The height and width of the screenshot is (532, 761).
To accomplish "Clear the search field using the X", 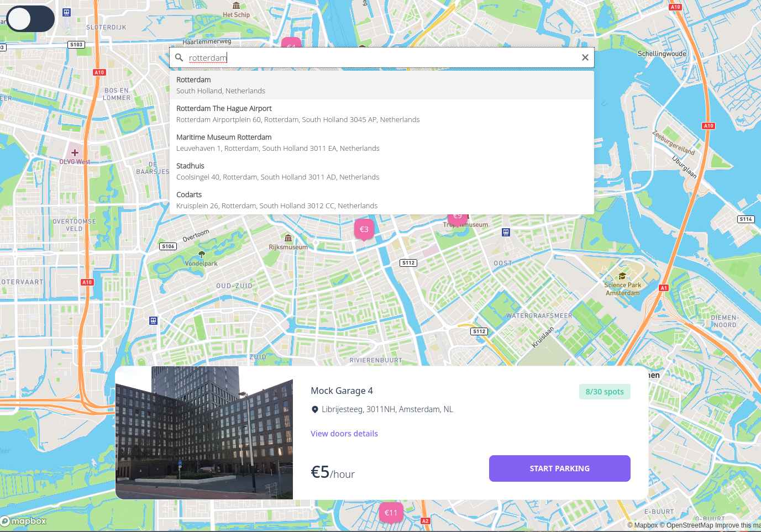I will [x=585, y=57].
